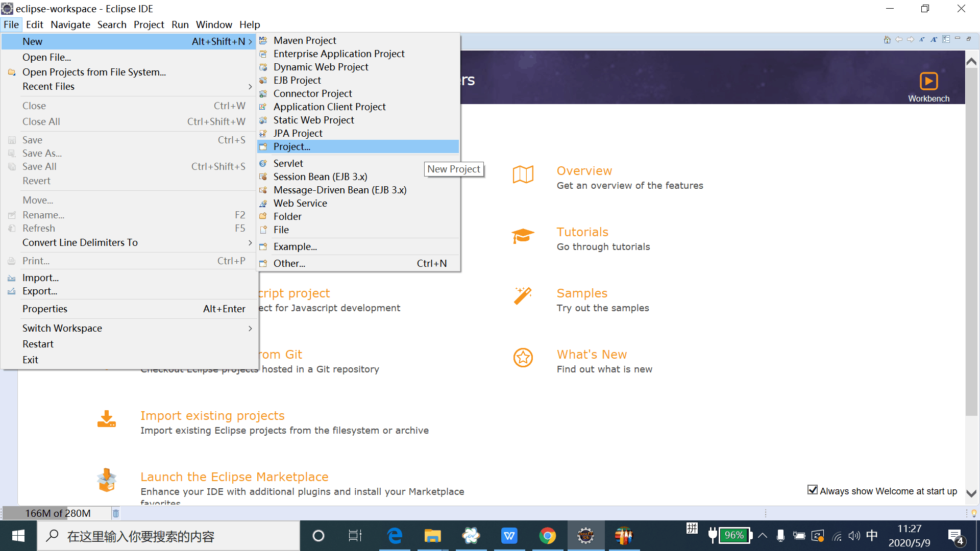The image size is (980, 551).
Task: Click the navigate forward arrow in Welcome toolbar
Action: tap(911, 39)
